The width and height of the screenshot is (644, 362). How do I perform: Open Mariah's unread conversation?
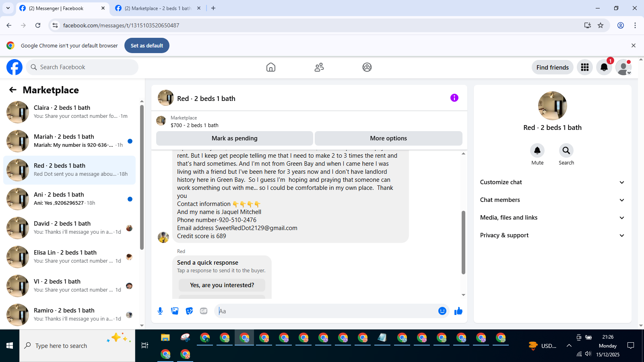click(x=69, y=141)
